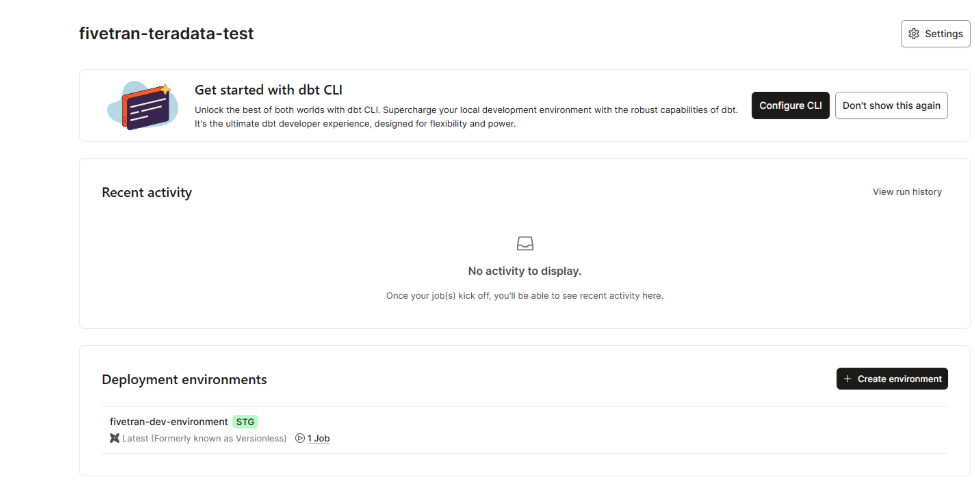This screenshot has height=487, width=975.
Task: Click the Create environment button label
Action: [x=899, y=379]
